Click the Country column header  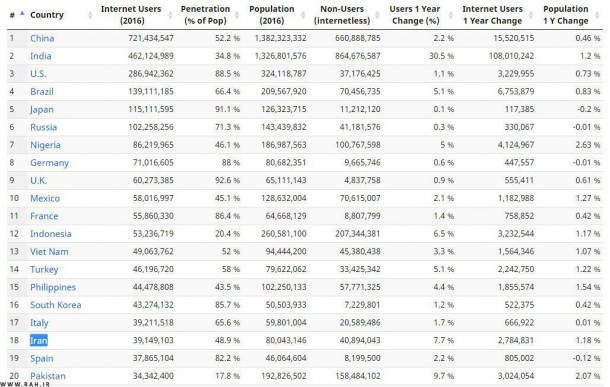coord(47,15)
